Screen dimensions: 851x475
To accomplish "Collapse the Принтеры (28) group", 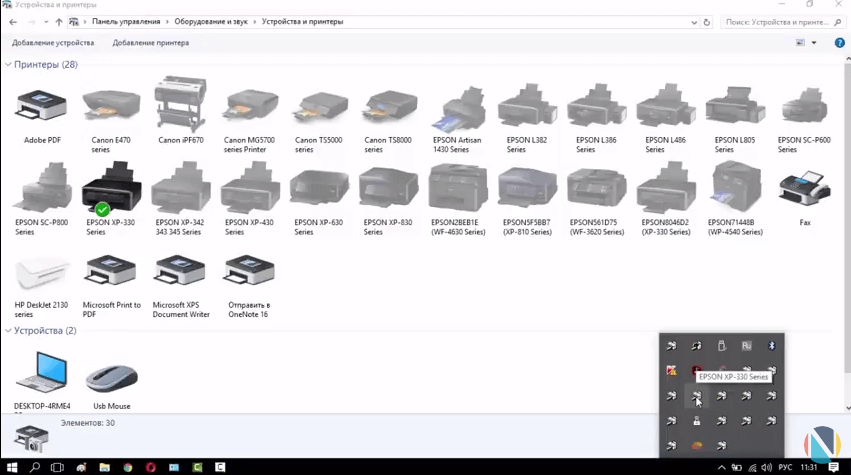I will tap(8, 65).
